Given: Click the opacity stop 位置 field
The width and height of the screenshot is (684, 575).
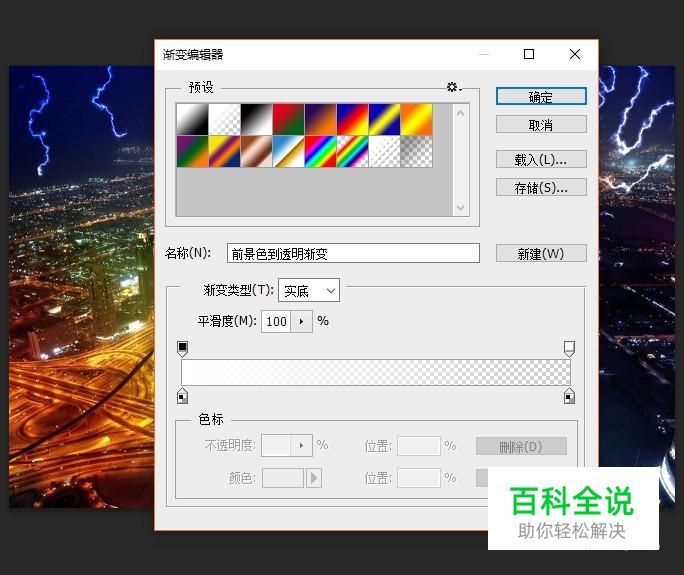Looking at the screenshot, I should [419, 445].
